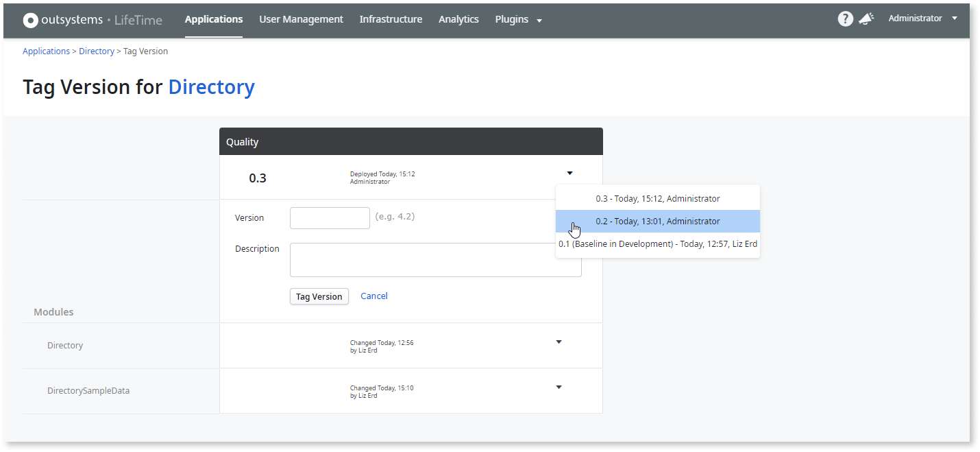
Task: Click the Cancel link
Action: point(374,296)
